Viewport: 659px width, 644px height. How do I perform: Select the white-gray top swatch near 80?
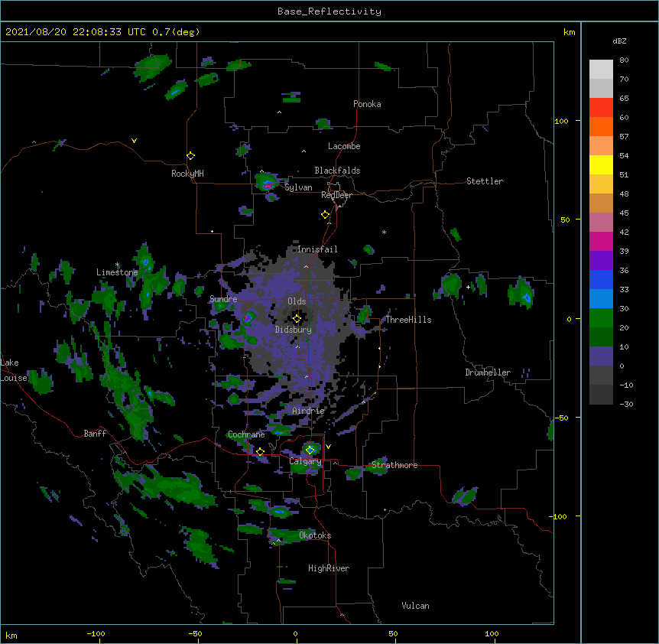tap(601, 69)
